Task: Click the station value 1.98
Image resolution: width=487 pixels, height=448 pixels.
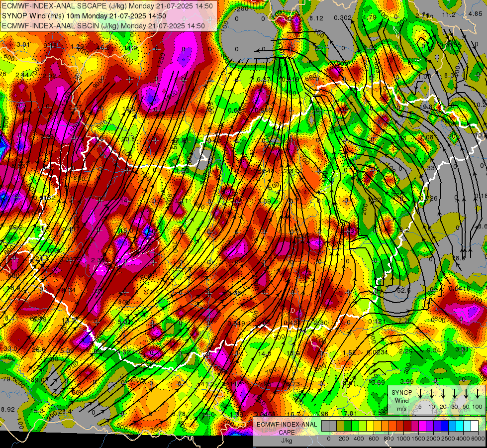Action: (322, 414)
